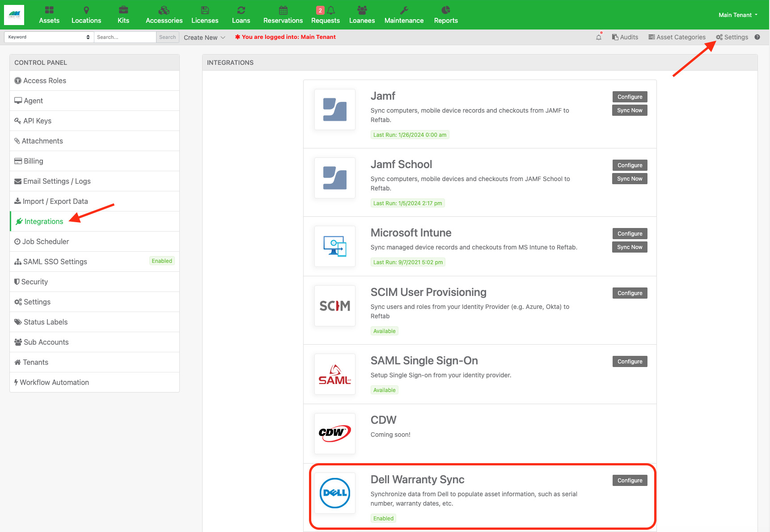Open Asset Categories page
The image size is (770, 532).
click(x=677, y=37)
